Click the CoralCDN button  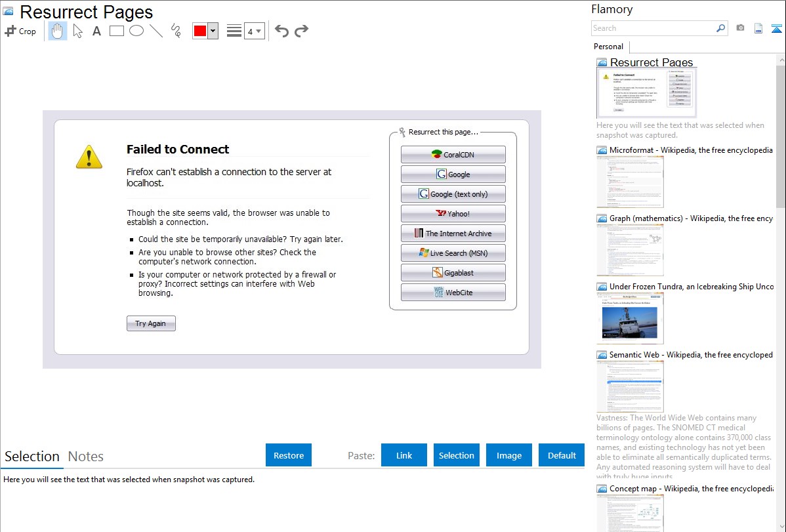[453, 154]
